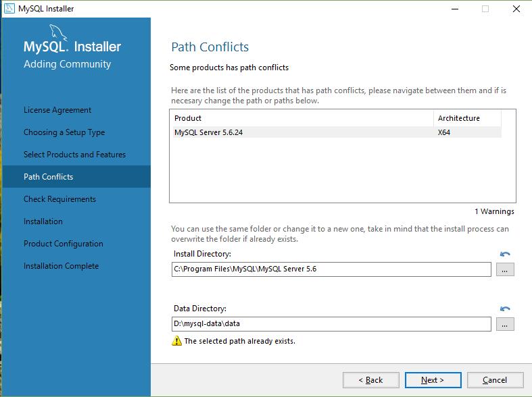This screenshot has height=397, width=532.
Task: Click the yellow path warning icon
Action: click(x=177, y=341)
